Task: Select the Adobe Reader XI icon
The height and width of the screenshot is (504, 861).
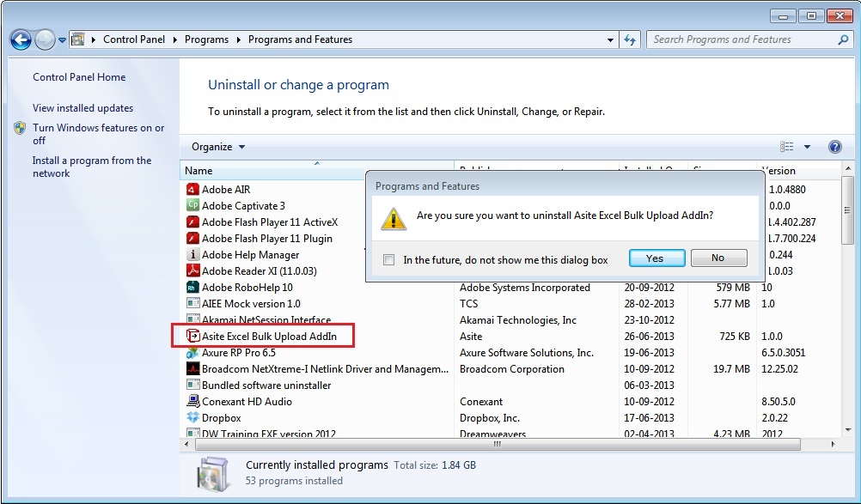Action: pyautogui.click(x=192, y=271)
